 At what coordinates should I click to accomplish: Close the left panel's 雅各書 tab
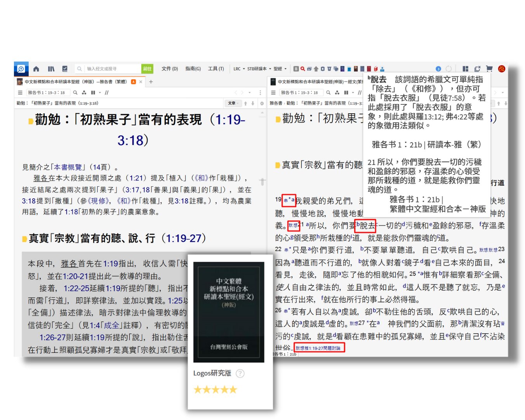[141, 82]
